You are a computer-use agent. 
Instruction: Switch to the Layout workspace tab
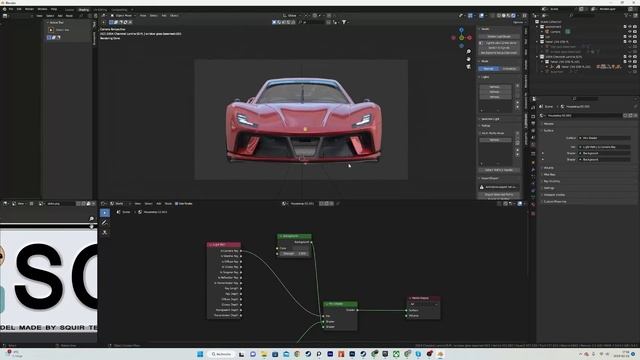[x=69, y=9]
